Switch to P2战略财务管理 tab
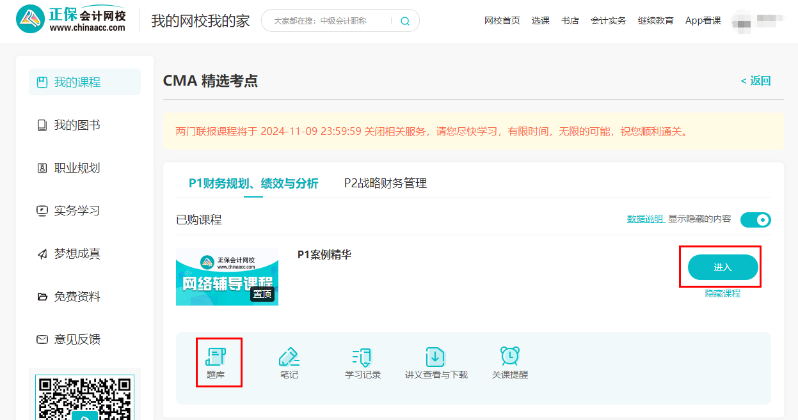 pos(385,183)
